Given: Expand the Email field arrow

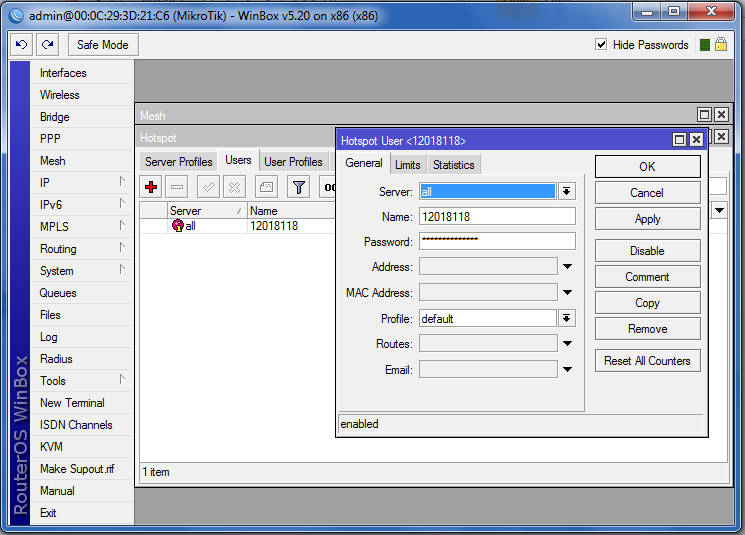Looking at the screenshot, I should coord(567,369).
